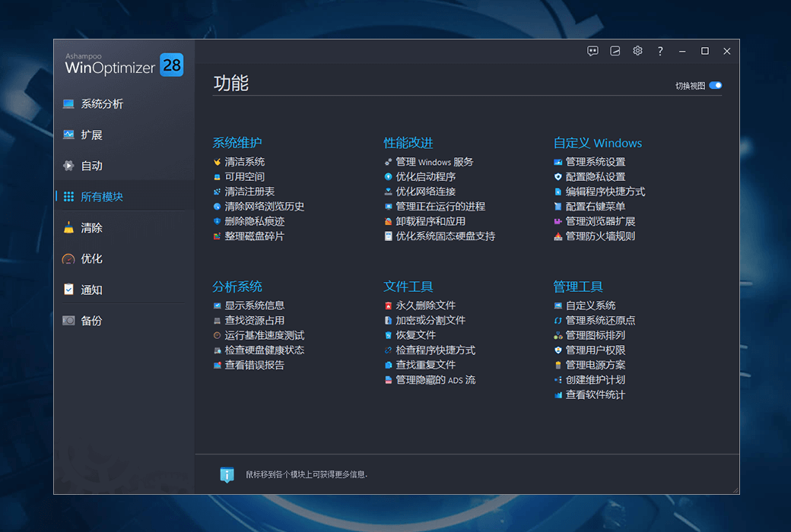Click the 编辑程序快捷方式 icon
Screen dimensions: 791x532
[558, 192]
